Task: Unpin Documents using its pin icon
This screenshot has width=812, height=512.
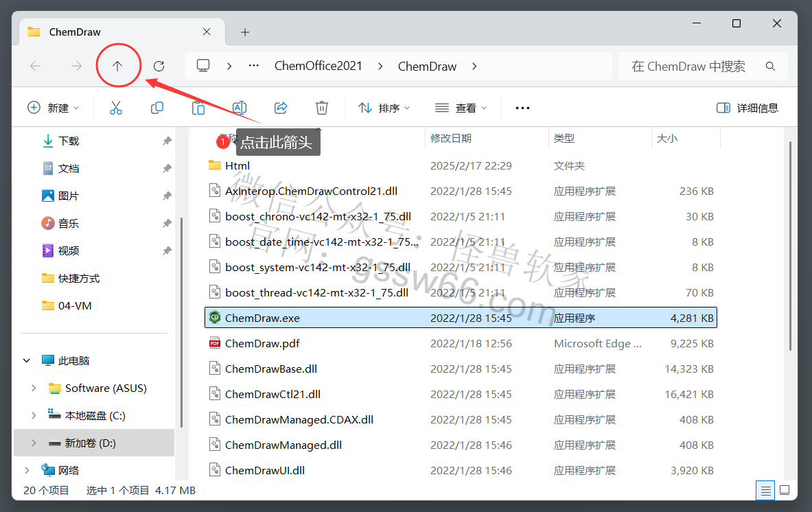Action: (167, 168)
